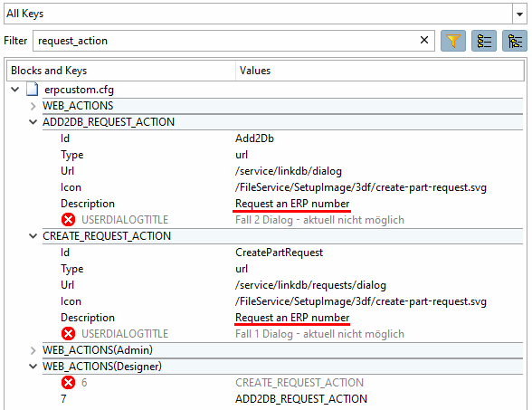Select the WEB_ACTIONS(Designer) block label
This screenshot has height=410, width=532.
click(x=102, y=367)
